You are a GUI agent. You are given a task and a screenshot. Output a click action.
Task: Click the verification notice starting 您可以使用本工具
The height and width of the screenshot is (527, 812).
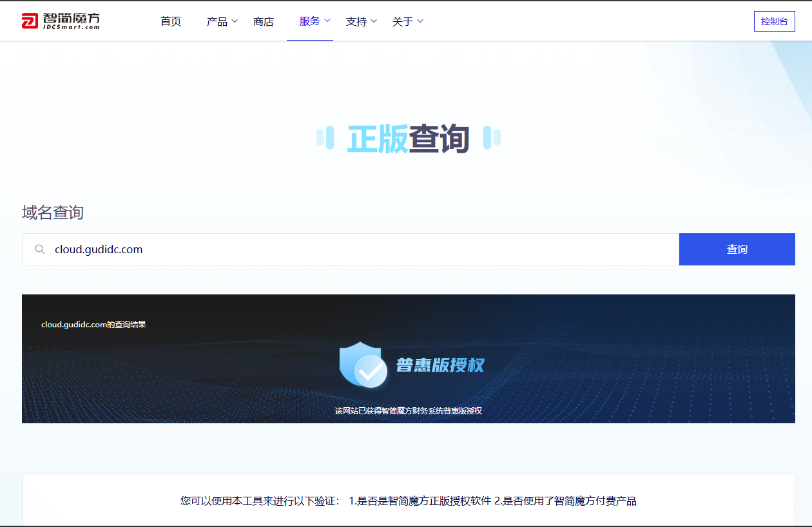point(409,501)
